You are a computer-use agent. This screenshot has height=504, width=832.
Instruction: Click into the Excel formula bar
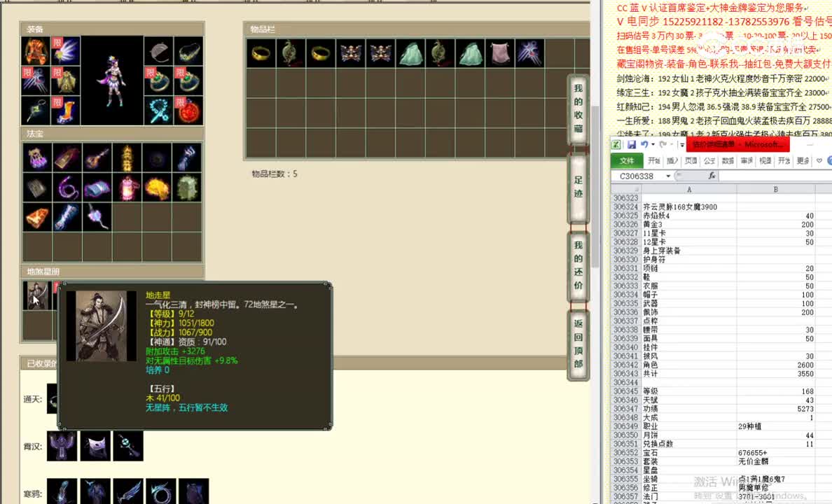point(775,176)
